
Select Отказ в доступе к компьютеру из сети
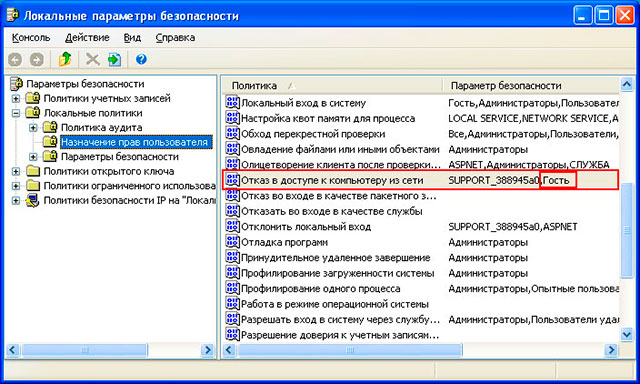point(332,180)
